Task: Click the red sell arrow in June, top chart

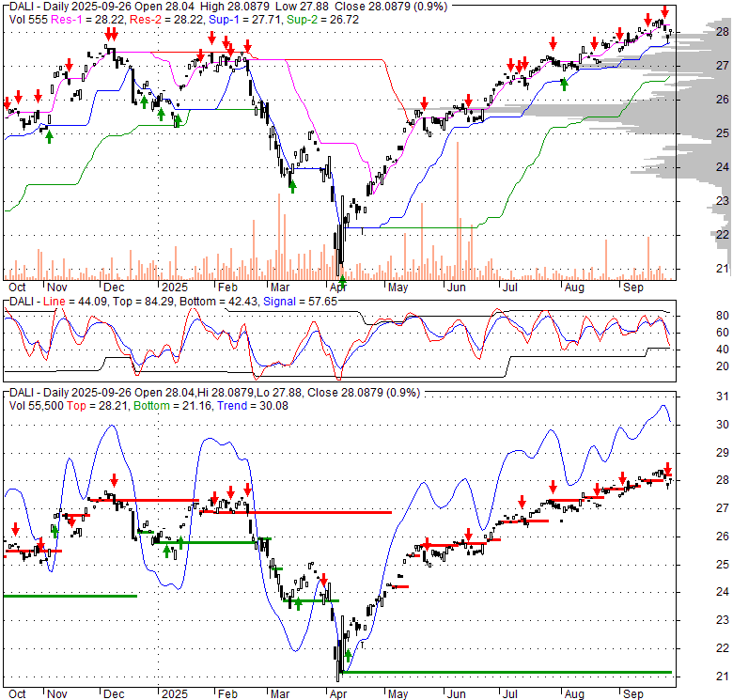Action: tap(468, 100)
